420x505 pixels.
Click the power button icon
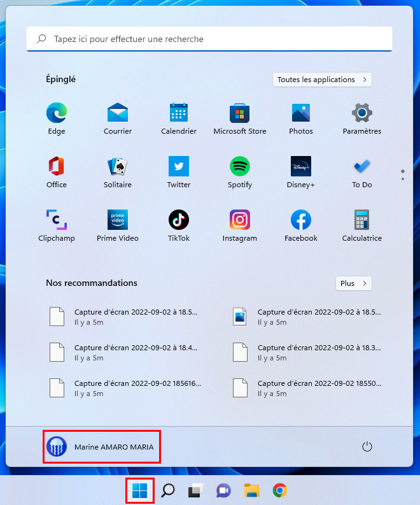pos(367,446)
